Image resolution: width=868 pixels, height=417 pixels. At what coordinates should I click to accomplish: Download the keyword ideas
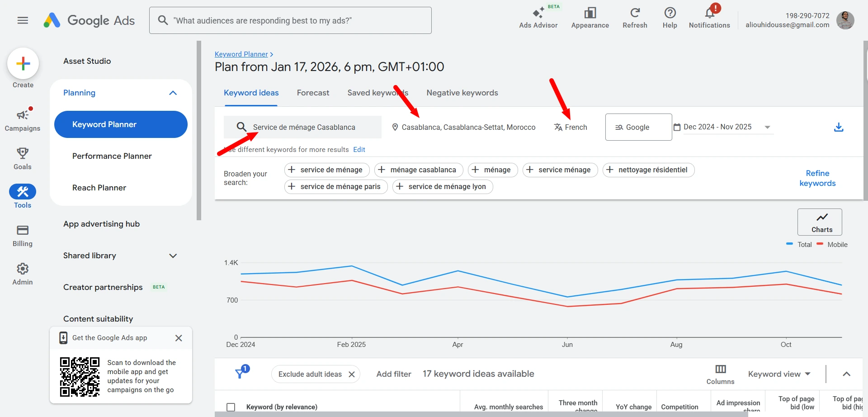click(839, 127)
